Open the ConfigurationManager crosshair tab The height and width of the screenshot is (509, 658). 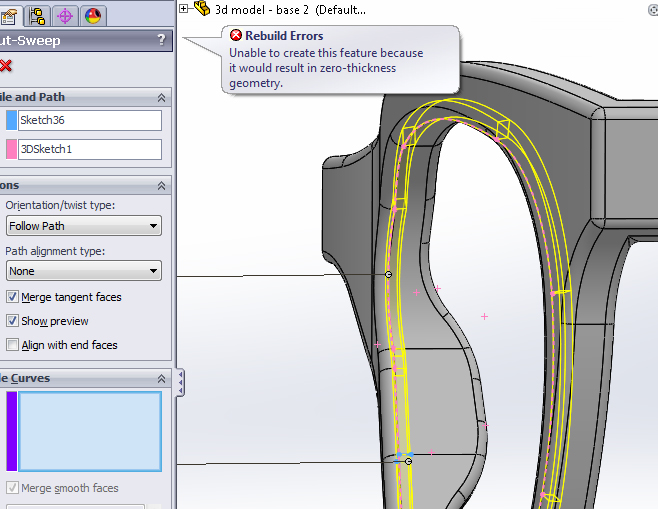pos(65,16)
